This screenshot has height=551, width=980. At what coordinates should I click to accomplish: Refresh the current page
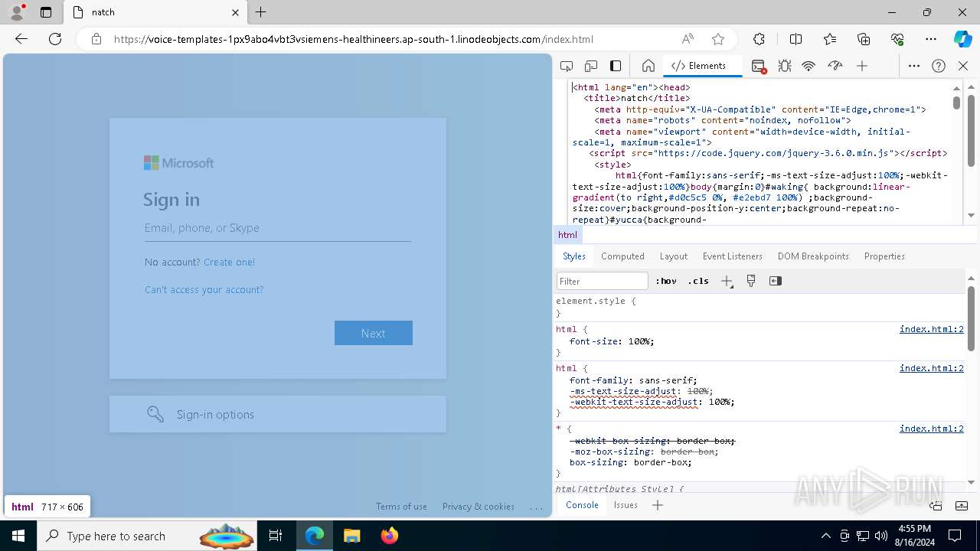[x=55, y=39]
